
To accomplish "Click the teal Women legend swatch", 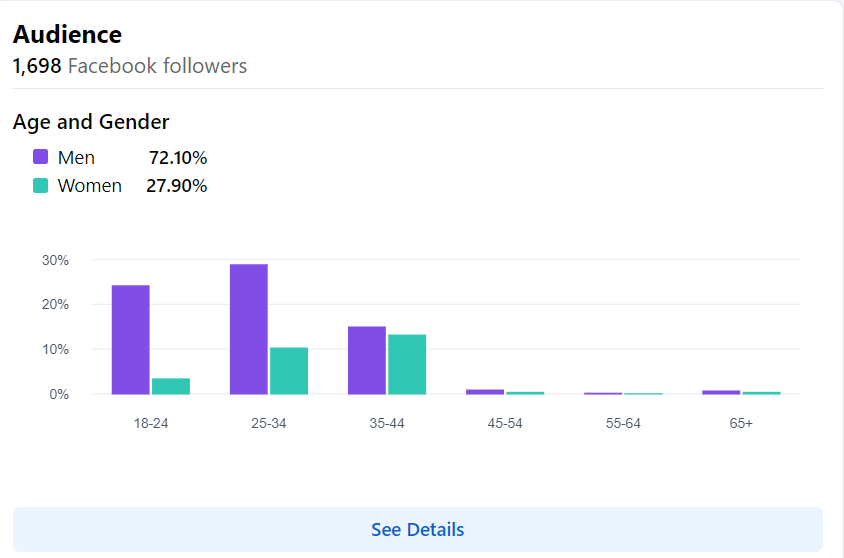I will (41, 186).
